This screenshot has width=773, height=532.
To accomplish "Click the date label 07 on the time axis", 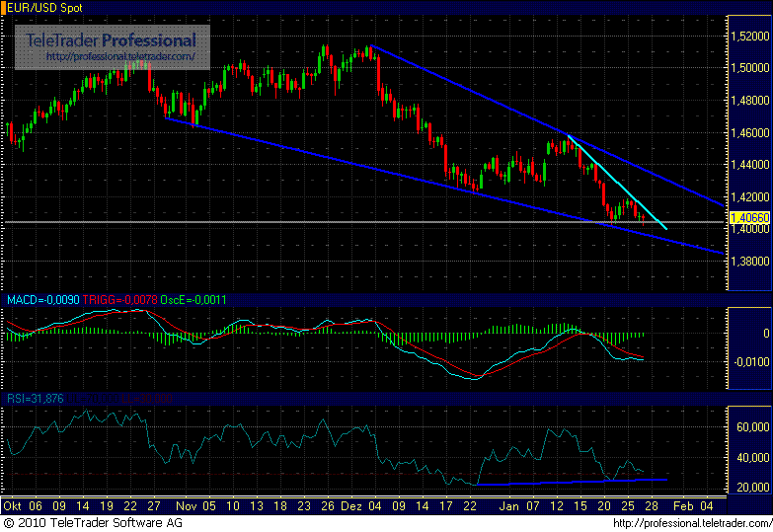I will (x=533, y=506).
